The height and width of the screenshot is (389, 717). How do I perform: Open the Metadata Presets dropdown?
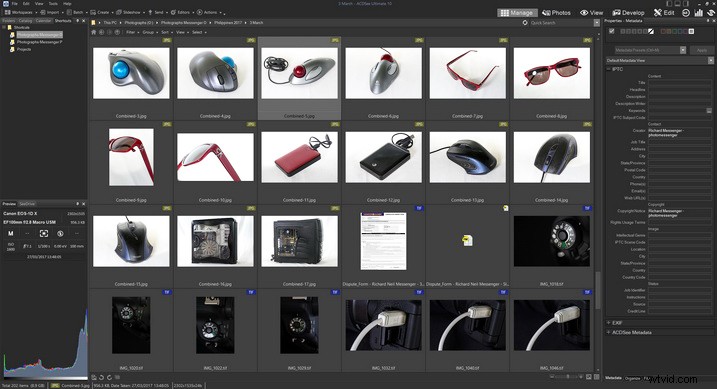[x=683, y=50]
